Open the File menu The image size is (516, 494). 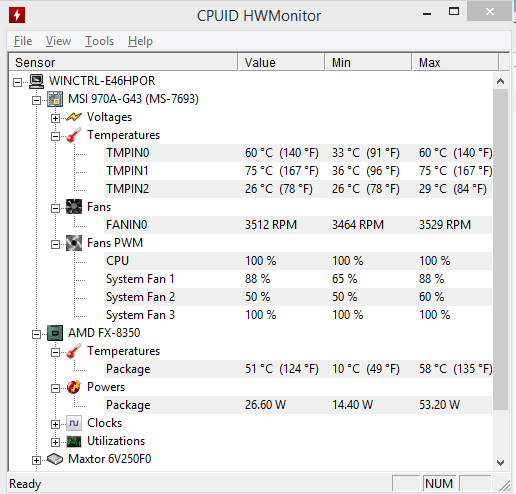(23, 41)
